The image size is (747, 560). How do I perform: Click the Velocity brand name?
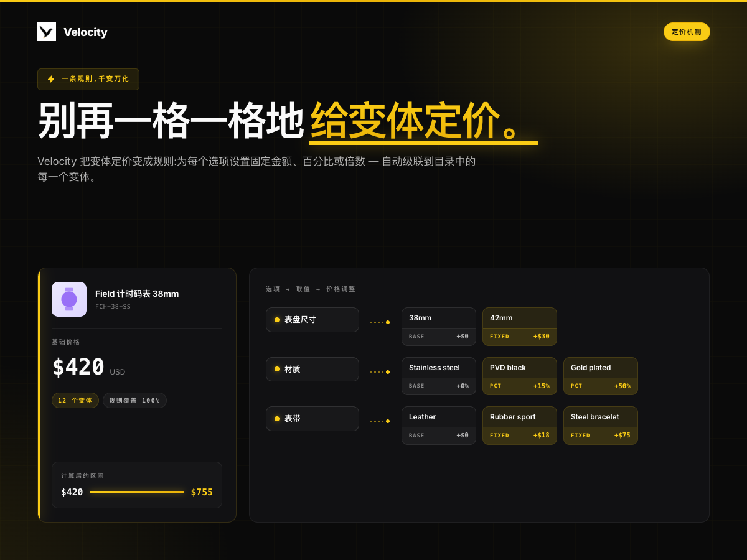[x=85, y=32]
